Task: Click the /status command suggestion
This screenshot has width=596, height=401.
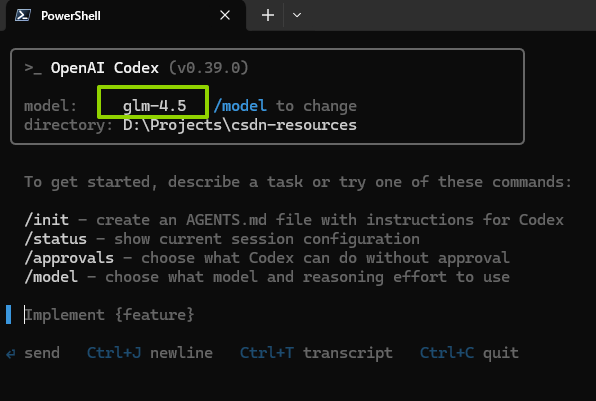Action: [x=55, y=239]
